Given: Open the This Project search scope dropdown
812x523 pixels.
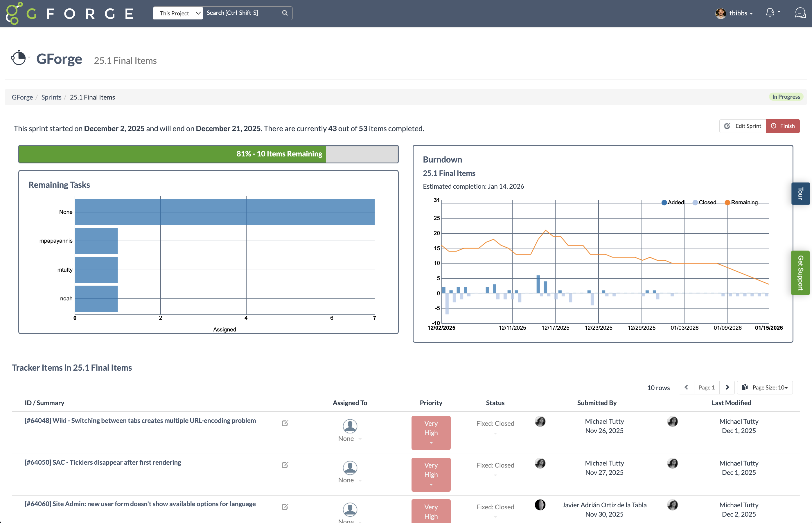Looking at the screenshot, I should (178, 13).
